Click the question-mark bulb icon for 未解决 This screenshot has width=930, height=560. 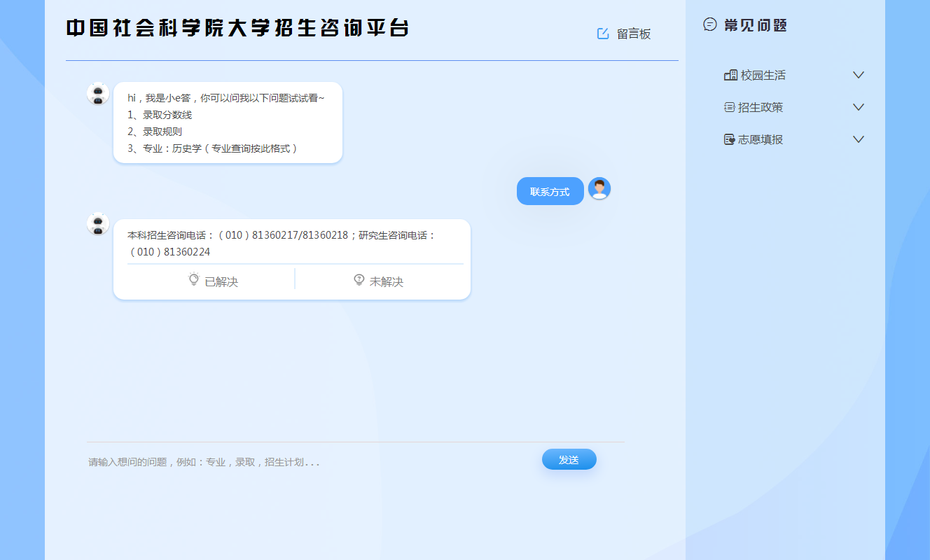click(359, 280)
